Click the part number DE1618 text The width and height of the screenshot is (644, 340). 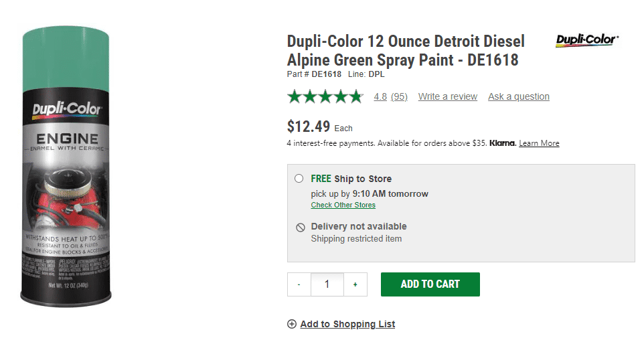click(x=326, y=74)
